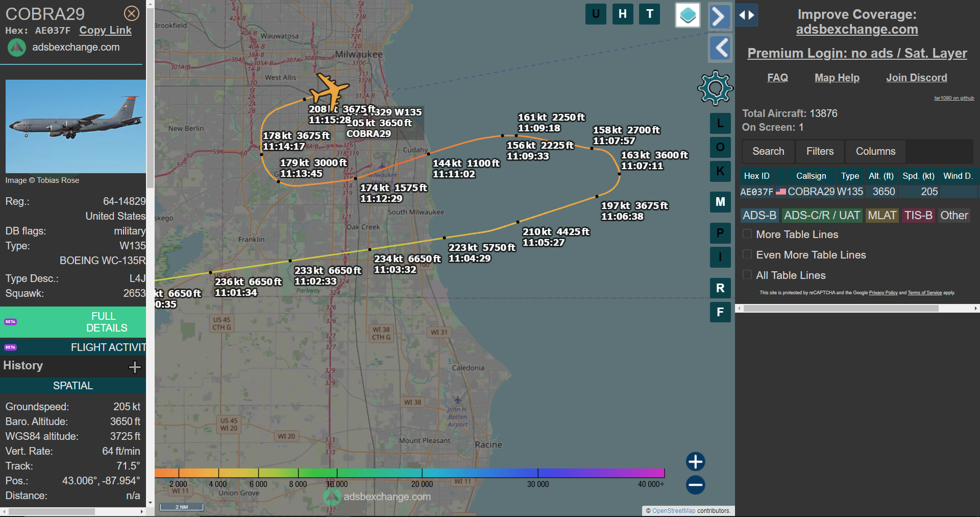Sort table by Hex ID column
The width and height of the screenshot is (980, 517).
click(756, 176)
